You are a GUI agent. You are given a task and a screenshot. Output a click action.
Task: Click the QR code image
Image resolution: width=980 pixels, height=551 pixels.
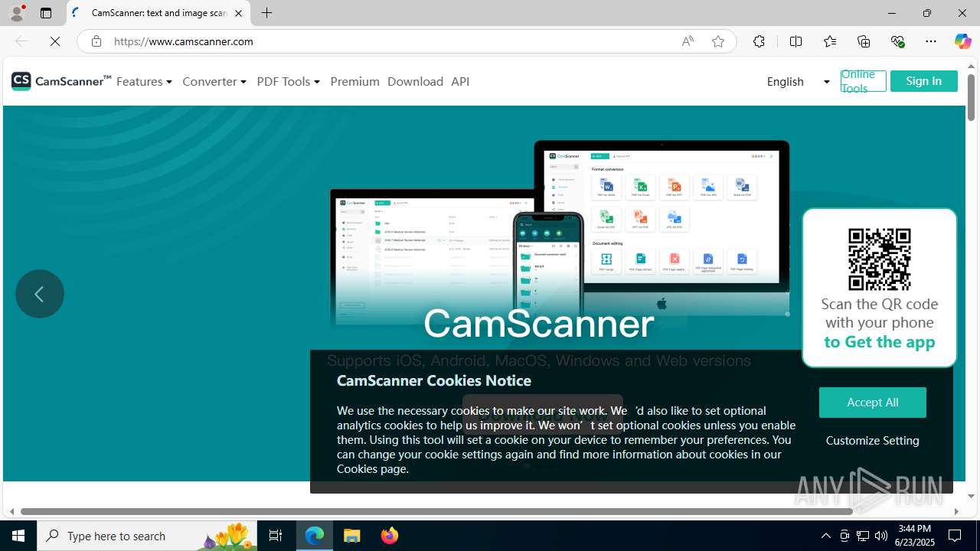(880, 259)
